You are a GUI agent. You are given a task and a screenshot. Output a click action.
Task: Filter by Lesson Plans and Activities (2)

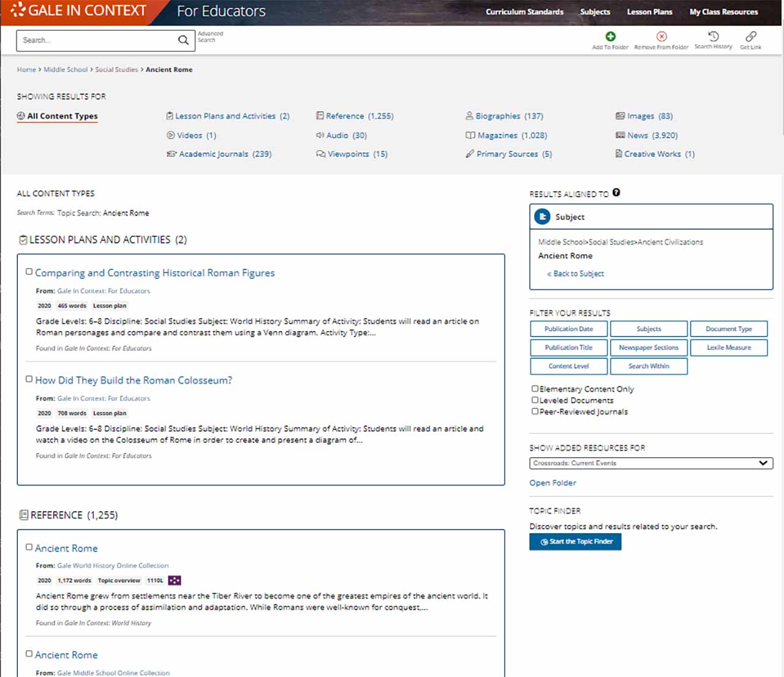pos(228,116)
